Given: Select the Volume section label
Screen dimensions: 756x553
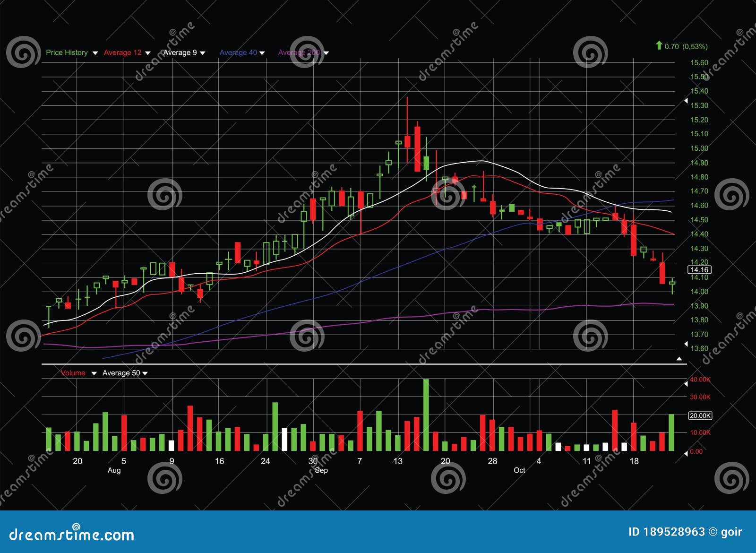Looking at the screenshot, I should 74,373.
